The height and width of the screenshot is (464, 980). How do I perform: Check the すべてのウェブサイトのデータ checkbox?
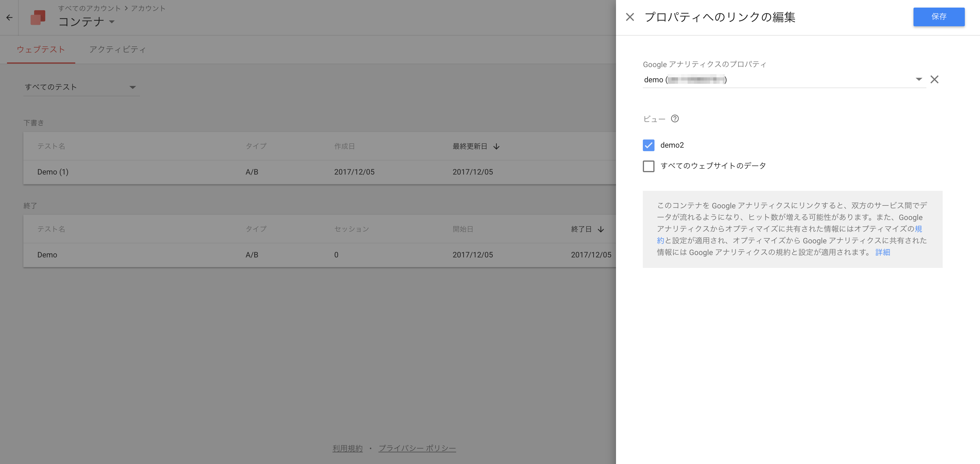click(x=648, y=166)
